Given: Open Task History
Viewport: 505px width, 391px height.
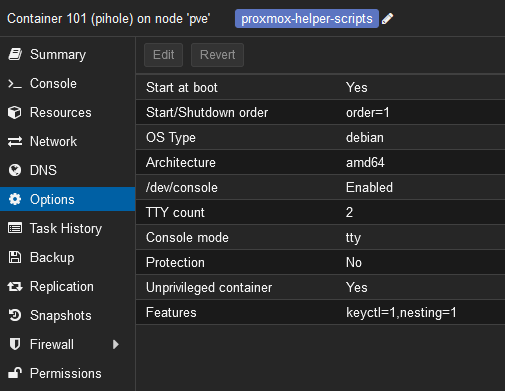Looking at the screenshot, I should (67, 228).
